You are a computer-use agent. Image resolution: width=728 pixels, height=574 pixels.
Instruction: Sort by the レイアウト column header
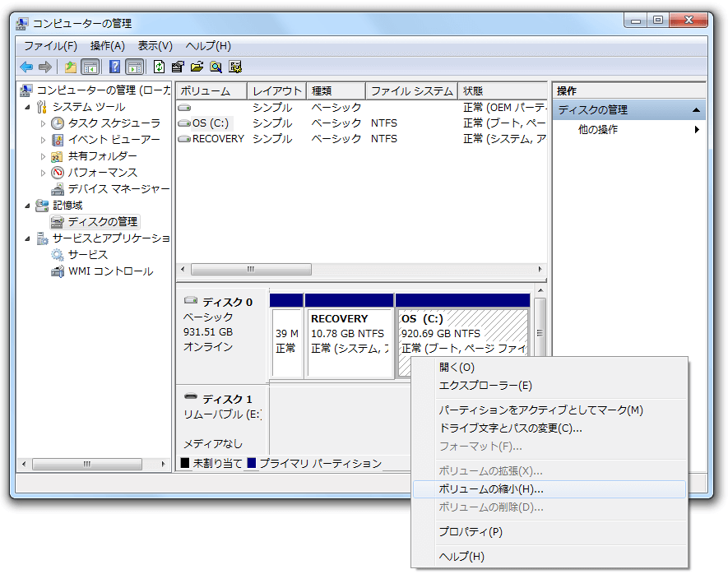tap(276, 91)
